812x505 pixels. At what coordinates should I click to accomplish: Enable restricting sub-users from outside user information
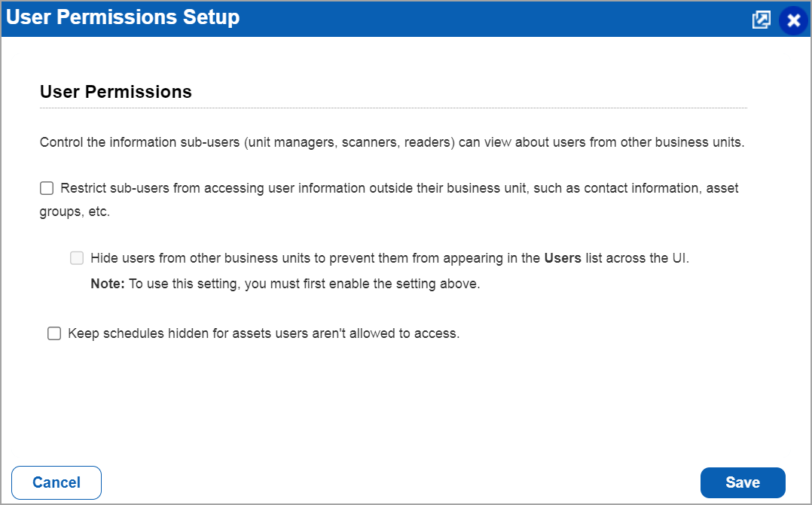tap(46, 187)
